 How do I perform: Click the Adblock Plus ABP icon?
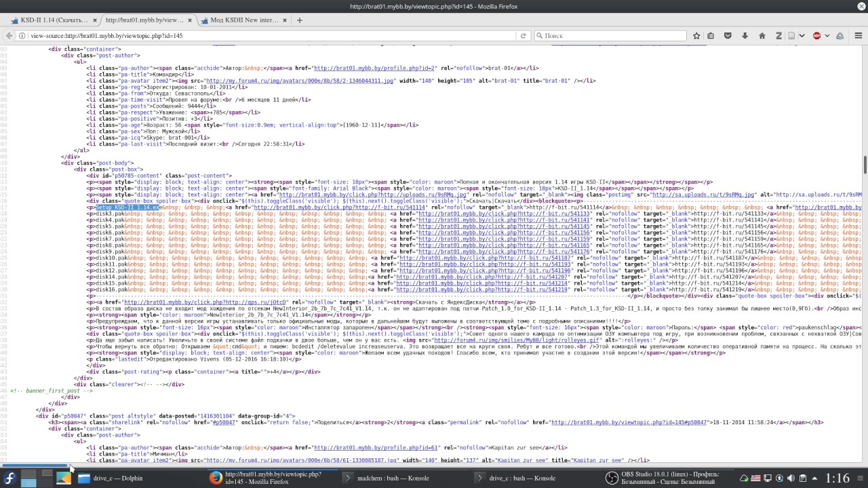(817, 35)
